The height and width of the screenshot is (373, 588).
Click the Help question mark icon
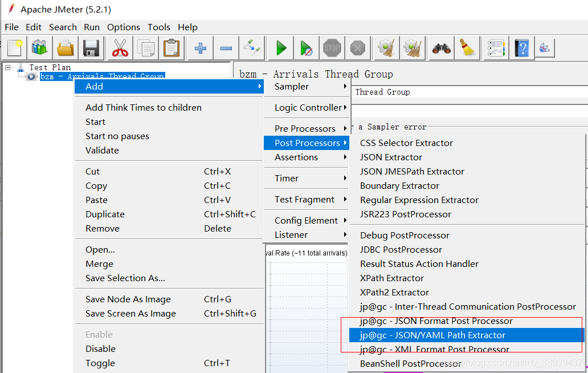point(522,48)
